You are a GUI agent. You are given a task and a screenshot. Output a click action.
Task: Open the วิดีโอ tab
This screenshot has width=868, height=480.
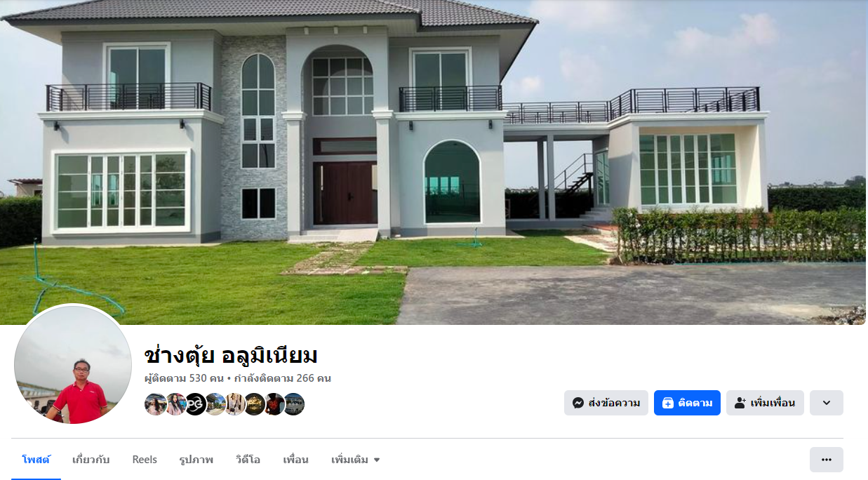[x=248, y=460]
